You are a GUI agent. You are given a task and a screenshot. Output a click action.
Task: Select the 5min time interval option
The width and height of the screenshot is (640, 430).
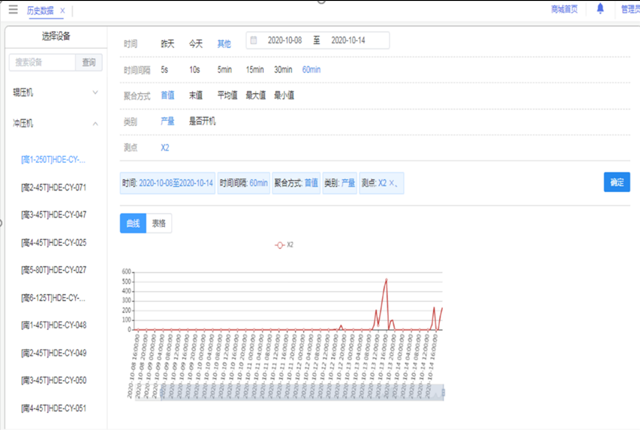click(x=224, y=70)
